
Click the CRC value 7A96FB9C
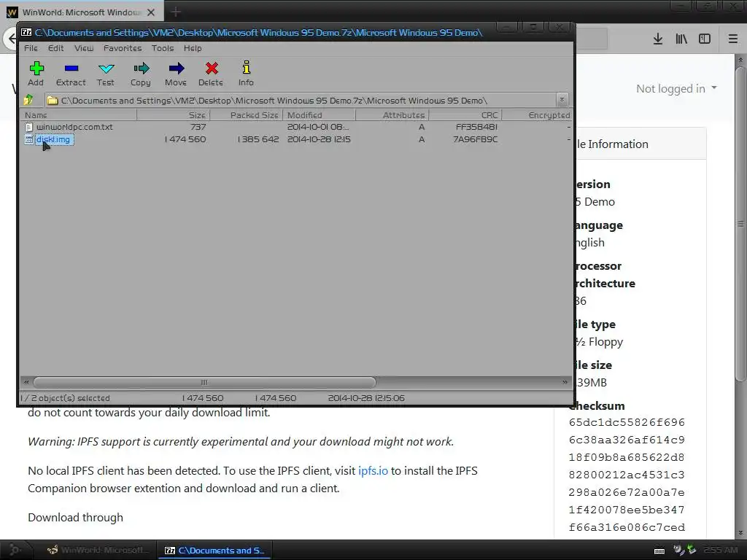pyautogui.click(x=475, y=139)
